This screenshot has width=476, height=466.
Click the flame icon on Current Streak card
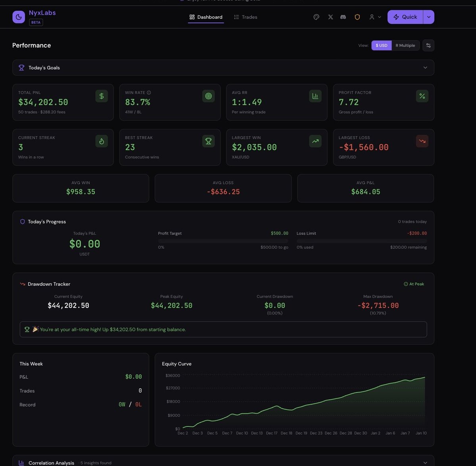click(x=102, y=141)
